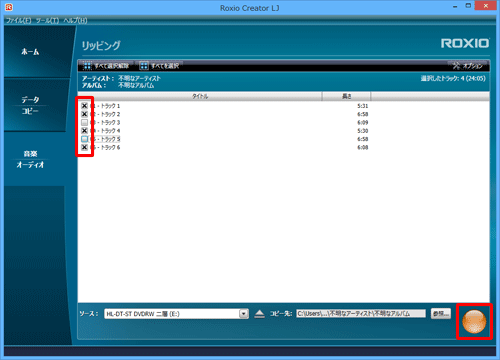Open the データコピー section
The width and height of the screenshot is (500, 360).
pos(30,105)
